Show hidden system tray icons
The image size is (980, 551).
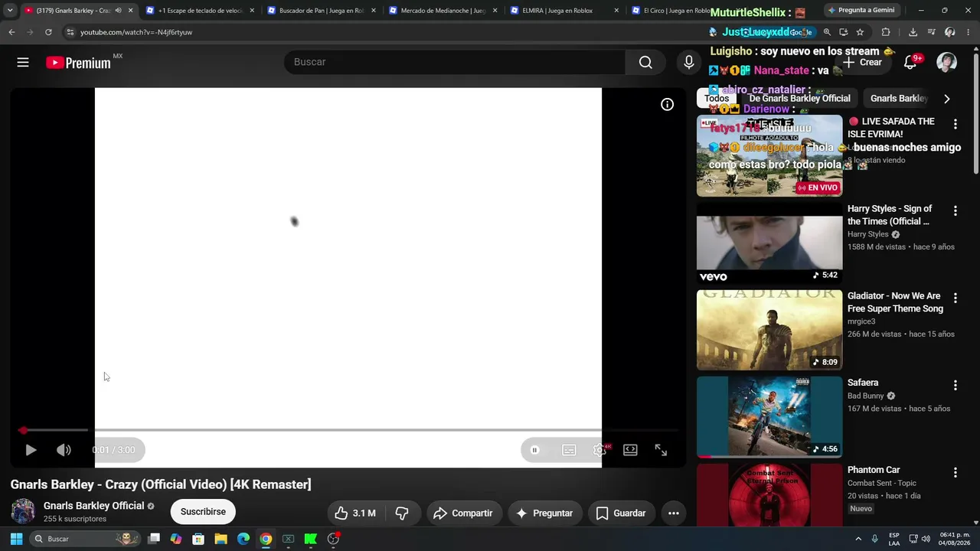tap(858, 539)
